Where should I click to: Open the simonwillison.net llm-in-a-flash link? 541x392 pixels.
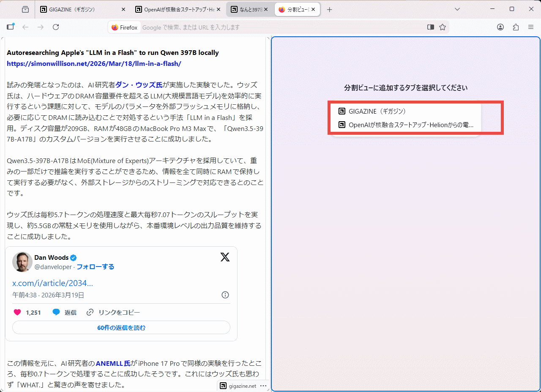point(94,64)
